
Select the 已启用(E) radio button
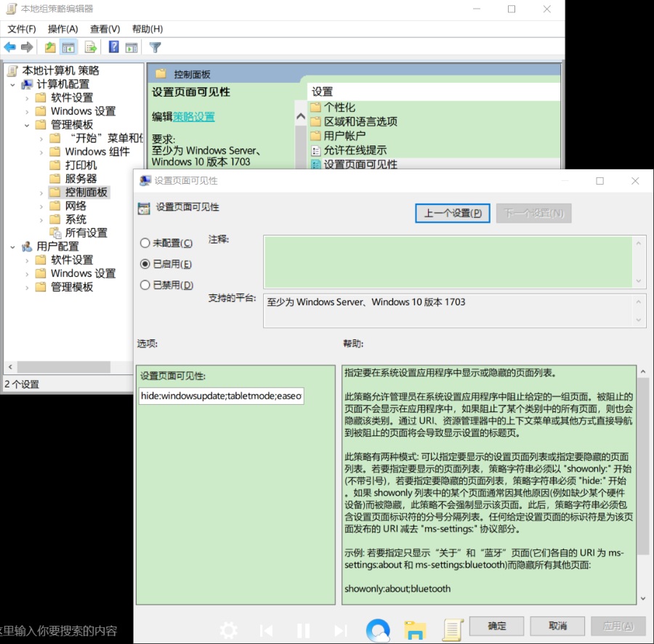pyautogui.click(x=145, y=264)
